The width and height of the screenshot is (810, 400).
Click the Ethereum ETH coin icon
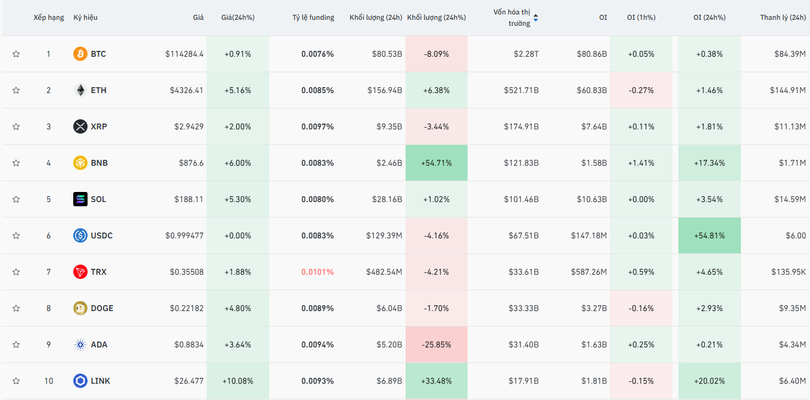pos(80,90)
